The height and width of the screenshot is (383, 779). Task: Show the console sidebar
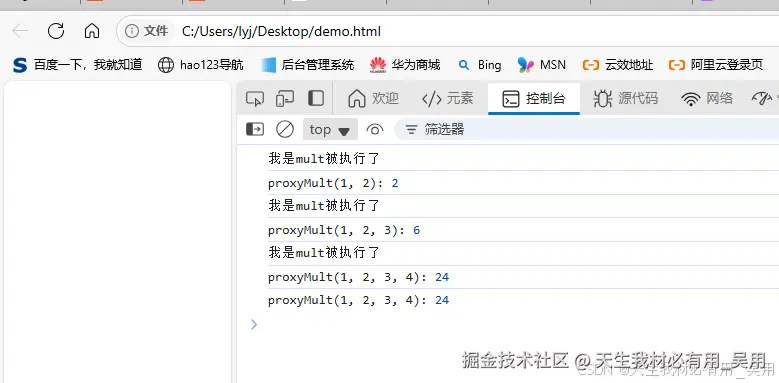click(255, 130)
